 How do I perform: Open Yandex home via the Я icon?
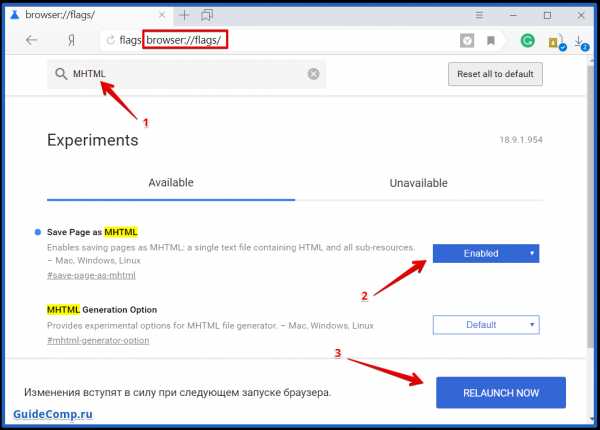click(73, 41)
